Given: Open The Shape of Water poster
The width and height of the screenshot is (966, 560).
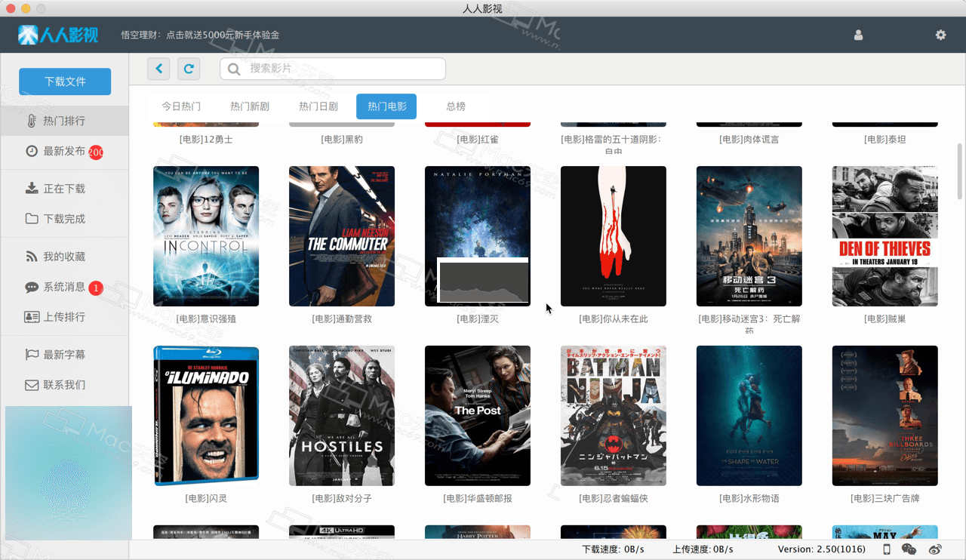Looking at the screenshot, I should [x=749, y=416].
